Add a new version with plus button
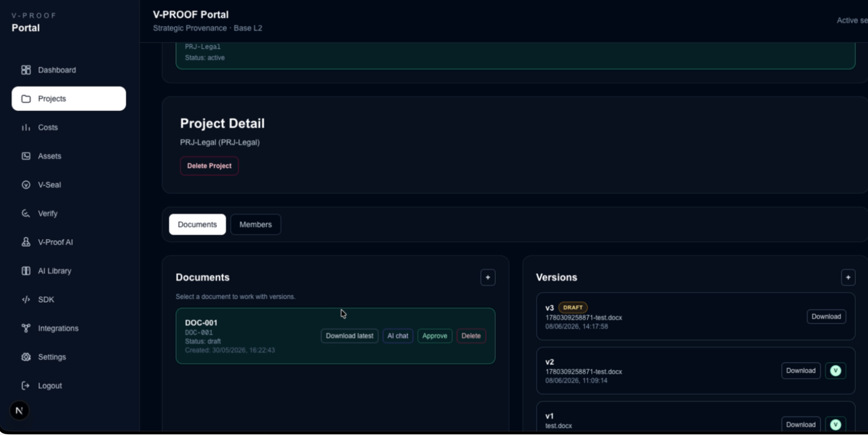Viewport: 868px width, 435px height. 848,277
